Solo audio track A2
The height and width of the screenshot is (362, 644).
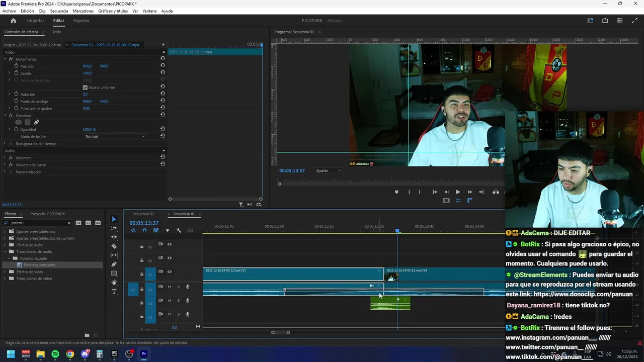(178, 301)
